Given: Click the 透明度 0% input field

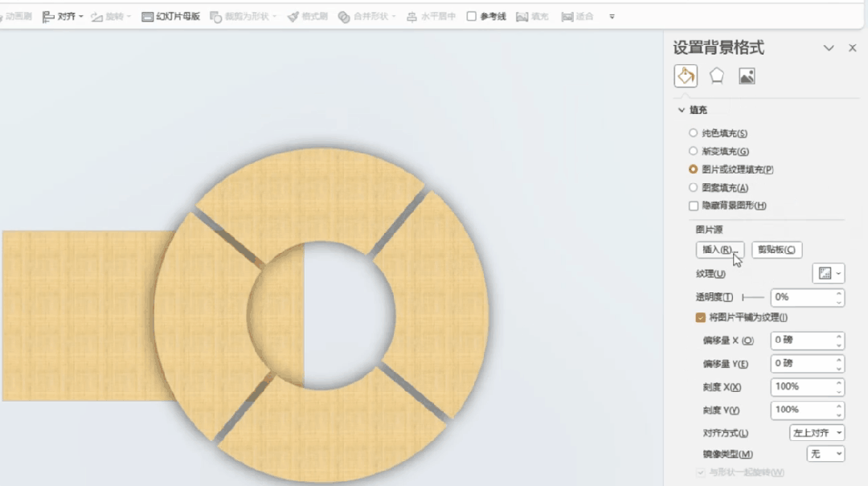Looking at the screenshot, I should coord(802,297).
